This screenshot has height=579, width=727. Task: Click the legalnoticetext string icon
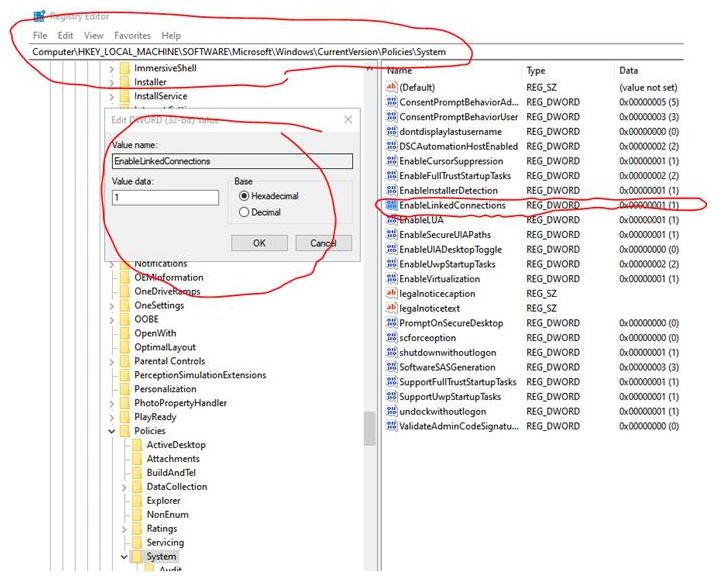(x=391, y=308)
